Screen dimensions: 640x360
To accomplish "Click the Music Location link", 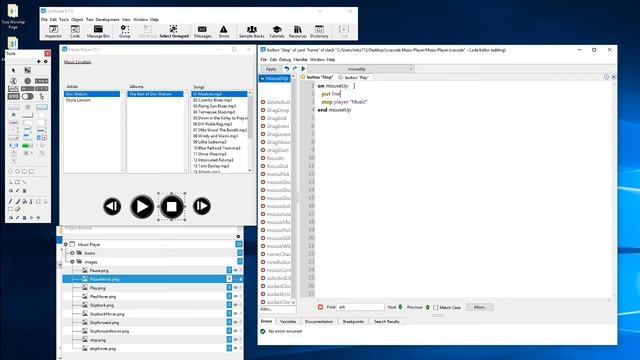I will [x=78, y=62].
